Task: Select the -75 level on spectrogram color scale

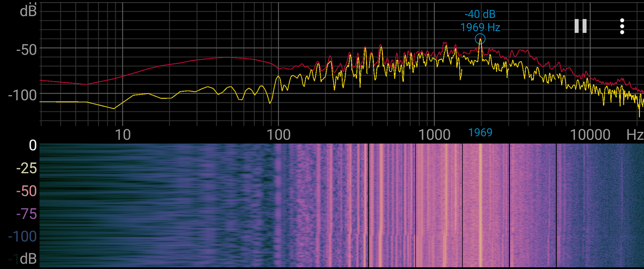Action: (x=26, y=214)
